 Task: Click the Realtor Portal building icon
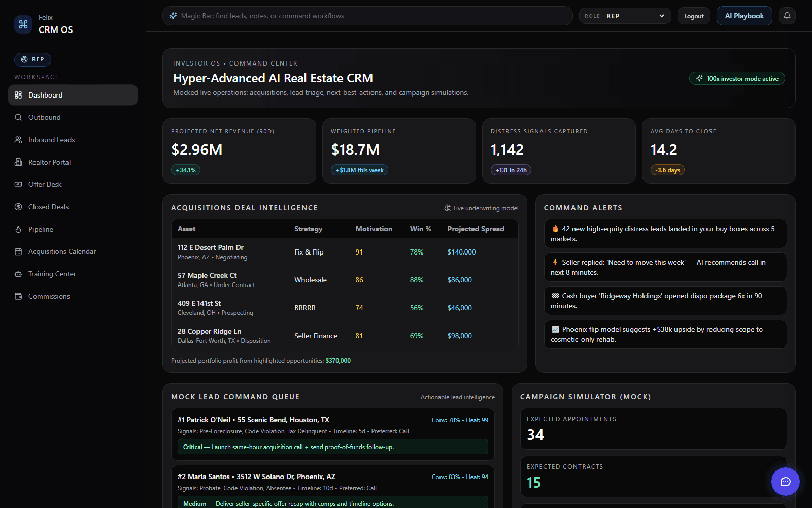[x=18, y=162]
